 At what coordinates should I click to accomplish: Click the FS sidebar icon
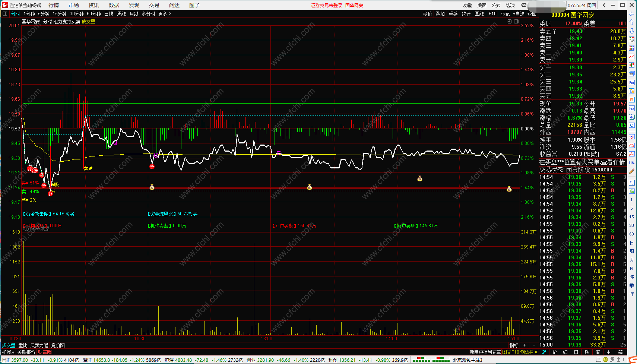pos(632,183)
